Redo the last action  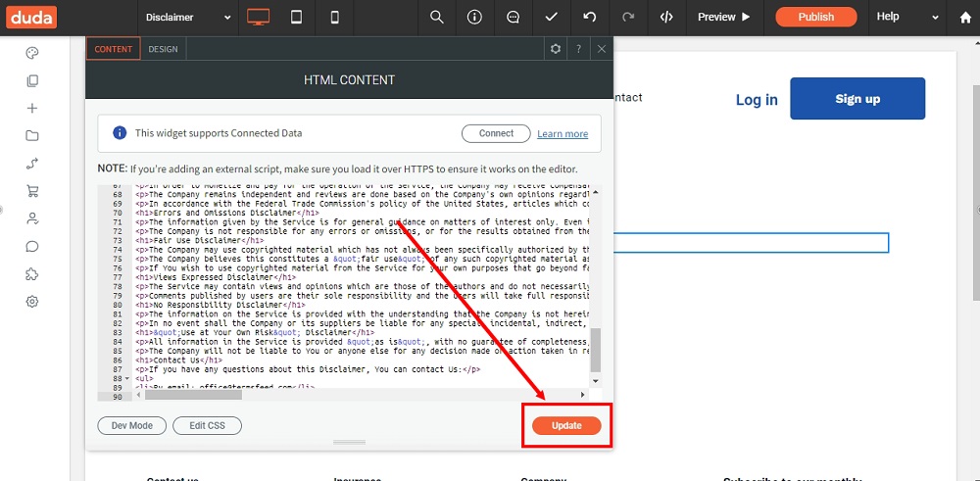click(628, 18)
